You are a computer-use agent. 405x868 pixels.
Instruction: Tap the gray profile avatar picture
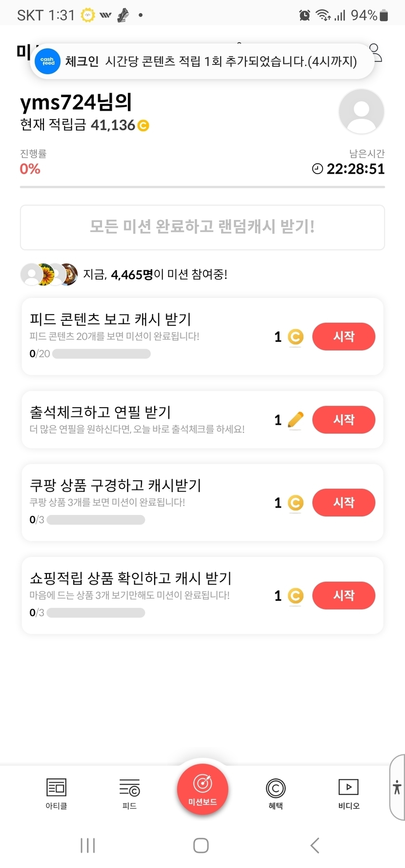[x=361, y=111]
